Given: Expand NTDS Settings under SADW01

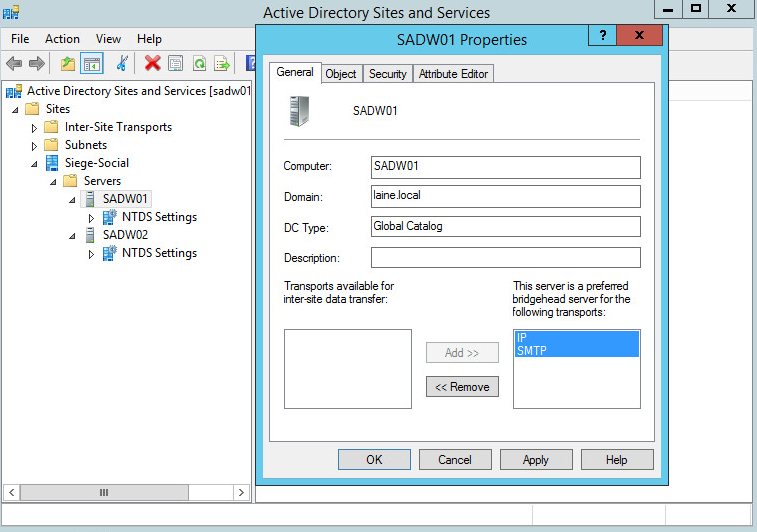Looking at the screenshot, I should click(91, 218).
